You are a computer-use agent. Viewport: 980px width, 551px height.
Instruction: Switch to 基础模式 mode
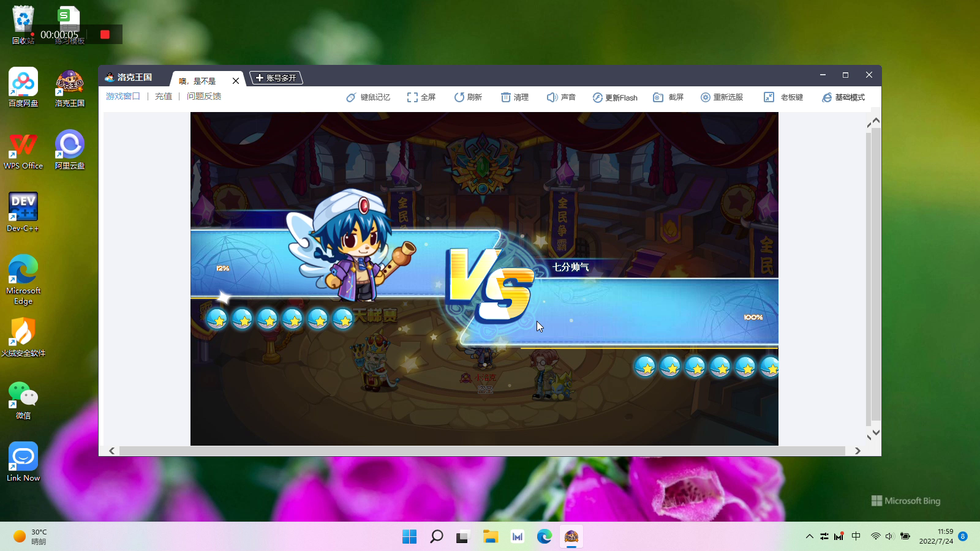click(x=843, y=97)
